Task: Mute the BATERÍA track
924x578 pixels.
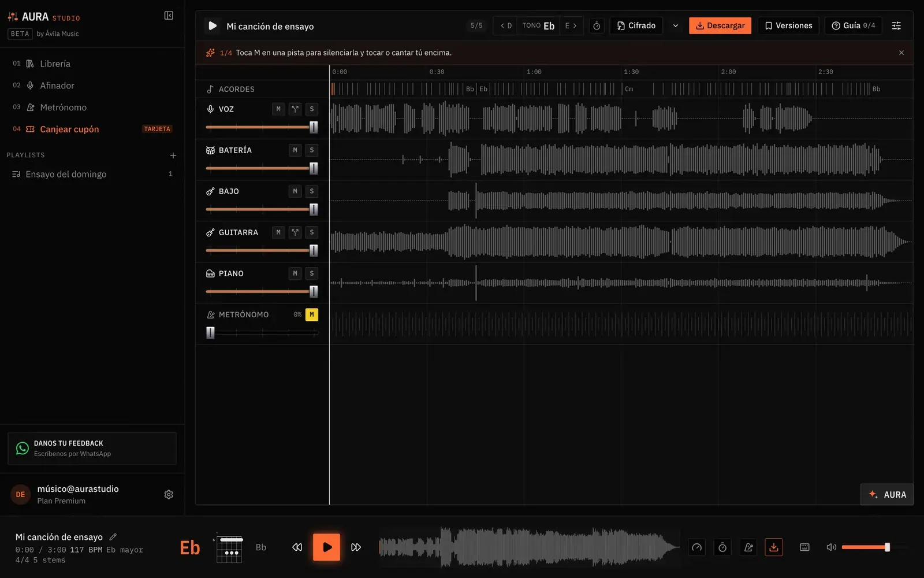Action: click(295, 150)
